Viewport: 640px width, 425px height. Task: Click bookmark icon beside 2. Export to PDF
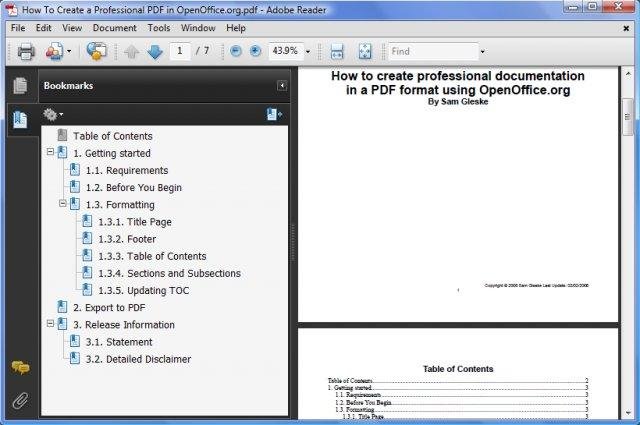pyautogui.click(x=62, y=307)
